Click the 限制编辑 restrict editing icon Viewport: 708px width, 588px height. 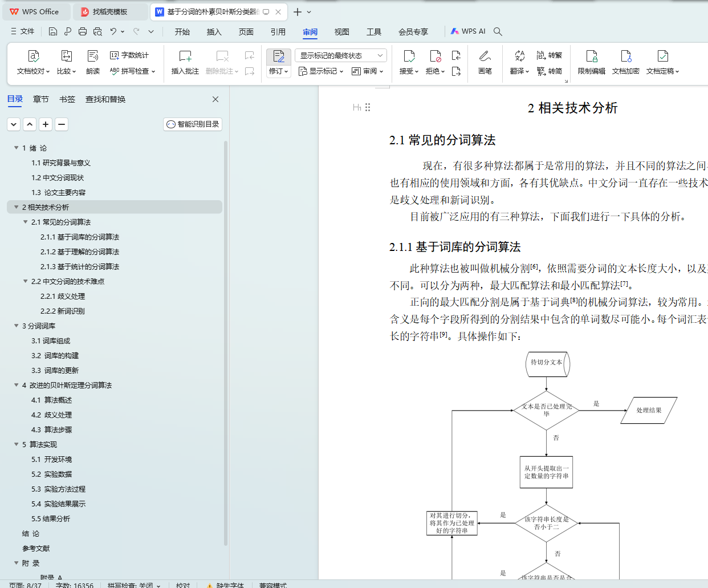pyautogui.click(x=592, y=56)
